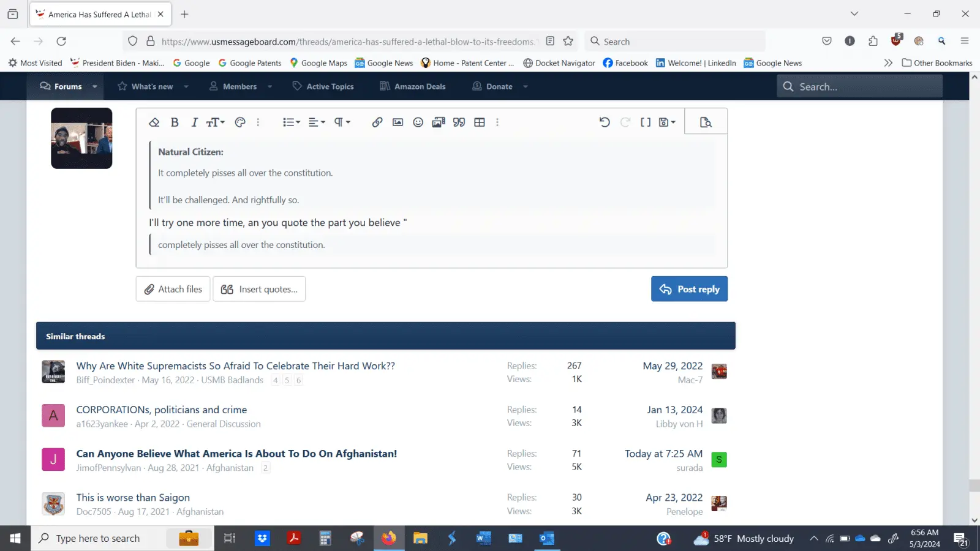Viewport: 980px width, 551px height.
Task: Expand the text alignment dropdown
Action: 317,122
